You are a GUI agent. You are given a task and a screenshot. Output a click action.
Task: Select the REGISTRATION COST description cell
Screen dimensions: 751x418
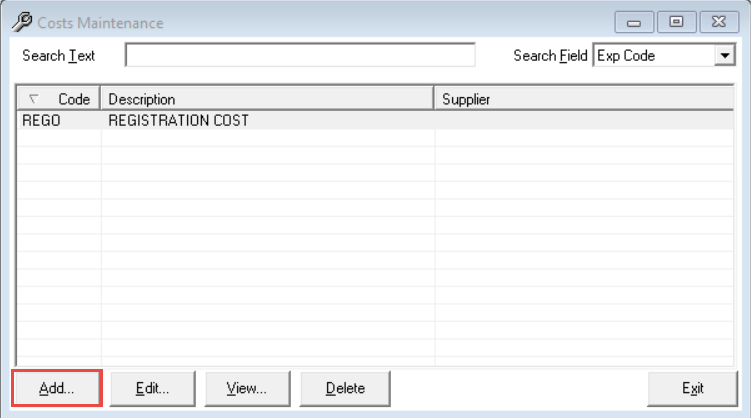point(268,120)
